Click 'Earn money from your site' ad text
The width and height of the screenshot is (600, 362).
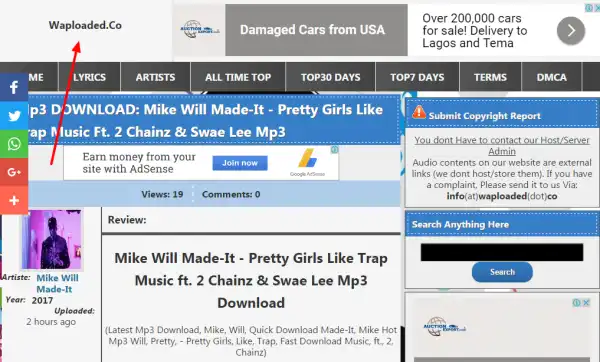(139, 163)
